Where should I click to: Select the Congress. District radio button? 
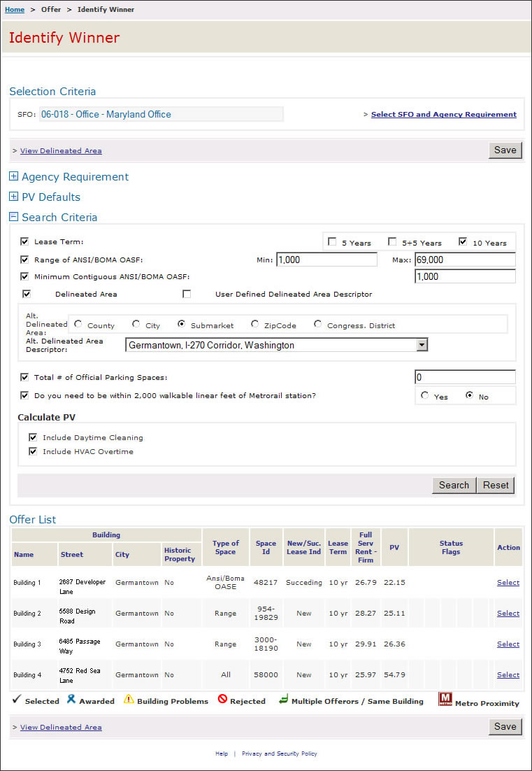pos(318,324)
